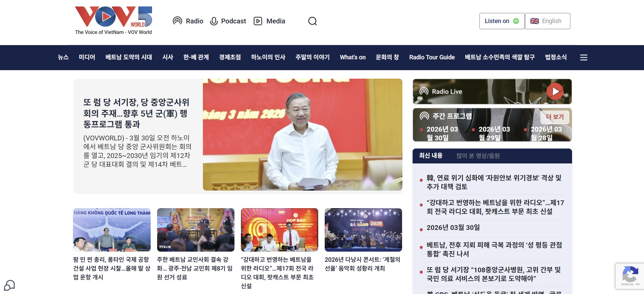This screenshot has width=644, height=294.
Task: Expand the hamburger menu in navigation bar
Action: [x=584, y=58]
